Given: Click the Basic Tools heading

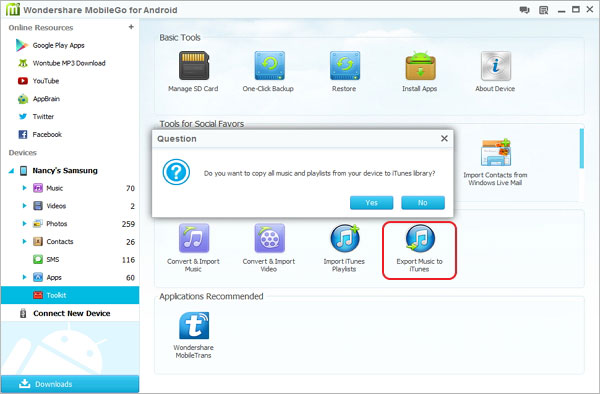Looking at the screenshot, I should coord(180,37).
